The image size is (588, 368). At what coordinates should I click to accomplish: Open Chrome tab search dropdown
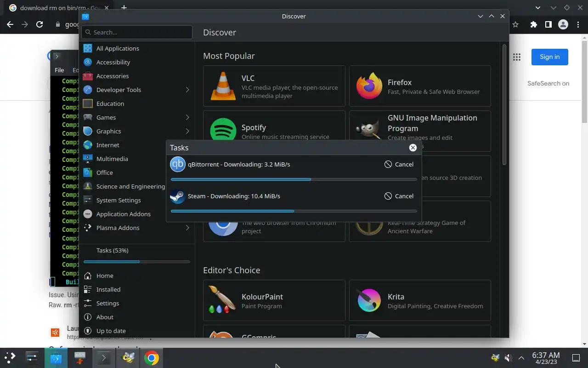(539, 8)
